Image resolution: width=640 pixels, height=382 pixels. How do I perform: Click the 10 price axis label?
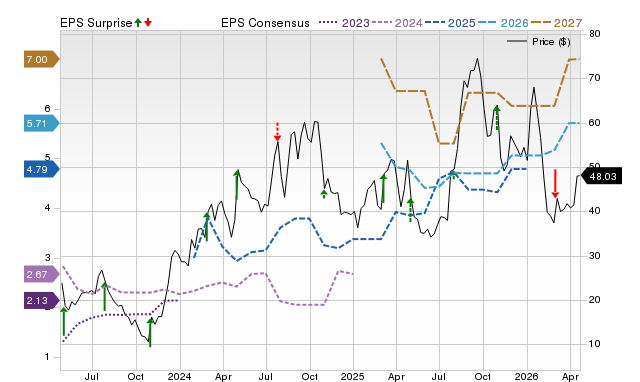[x=595, y=344]
